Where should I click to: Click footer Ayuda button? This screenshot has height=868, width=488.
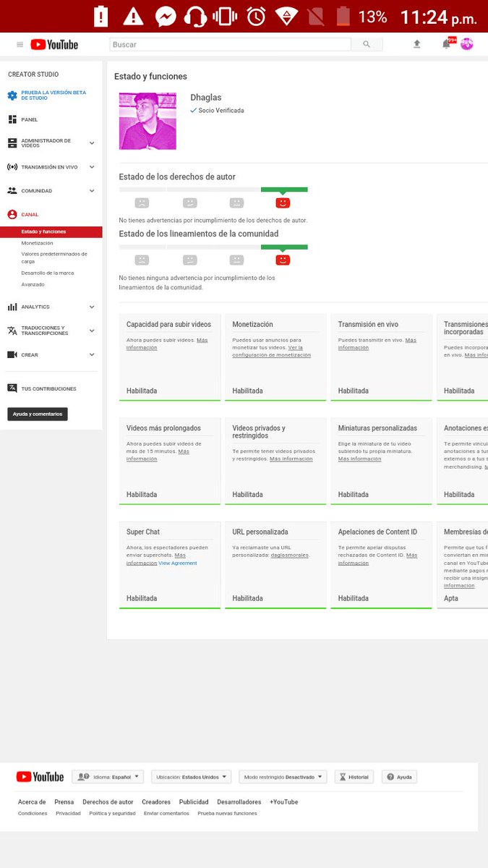coord(399,777)
